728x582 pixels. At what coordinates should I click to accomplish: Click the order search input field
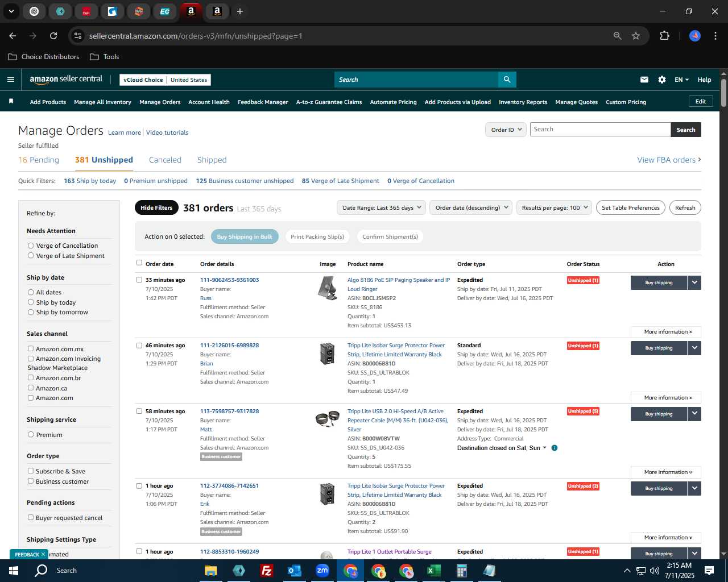[x=600, y=130]
